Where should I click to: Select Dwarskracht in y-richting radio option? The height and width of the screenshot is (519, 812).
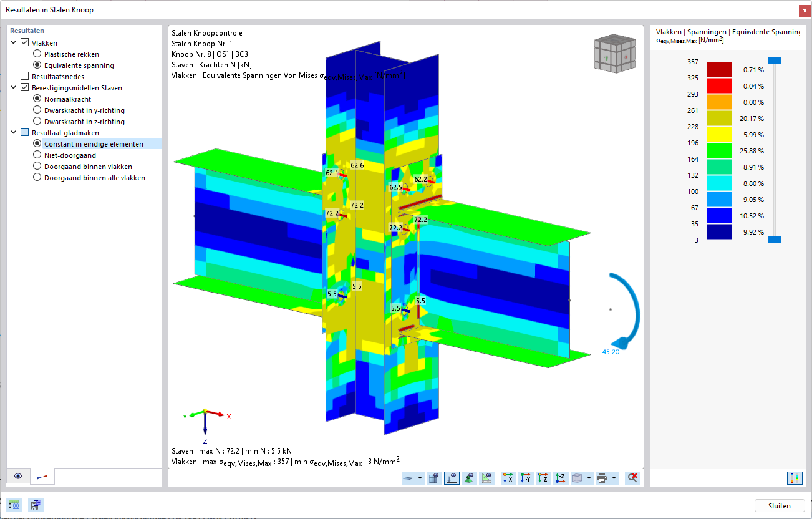[x=37, y=110]
